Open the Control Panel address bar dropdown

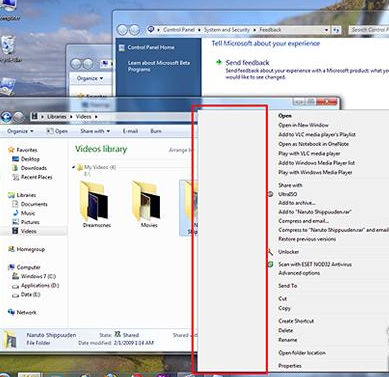pos(326,30)
